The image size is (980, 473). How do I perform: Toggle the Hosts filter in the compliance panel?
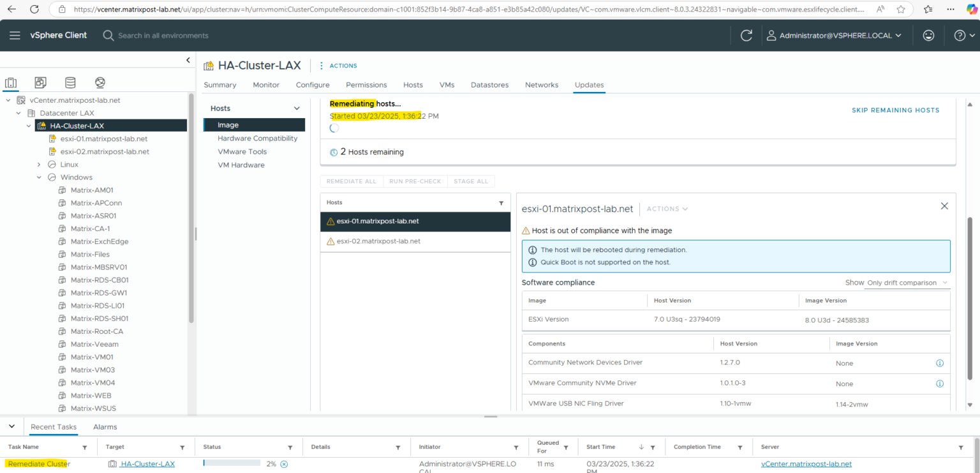click(501, 202)
